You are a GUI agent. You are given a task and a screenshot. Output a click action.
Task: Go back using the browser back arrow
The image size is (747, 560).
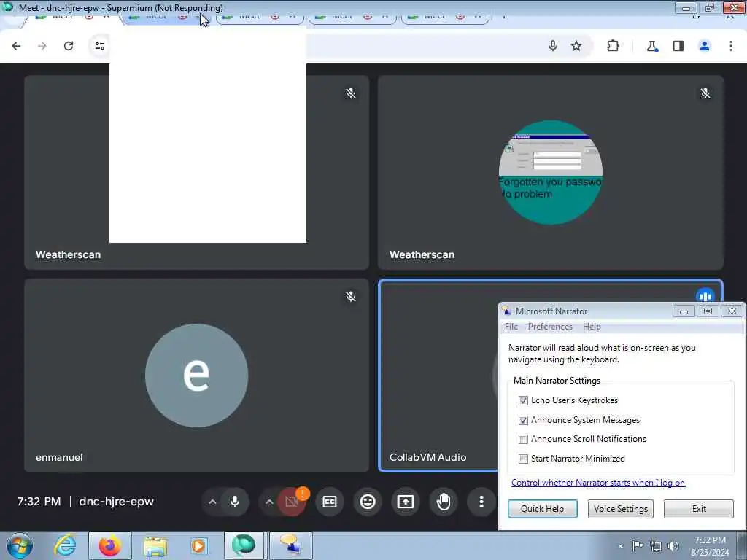click(x=16, y=46)
